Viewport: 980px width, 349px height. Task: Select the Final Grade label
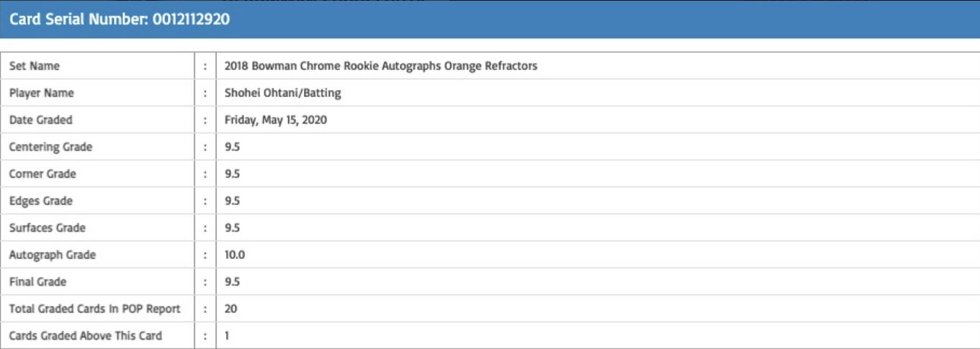click(x=38, y=282)
